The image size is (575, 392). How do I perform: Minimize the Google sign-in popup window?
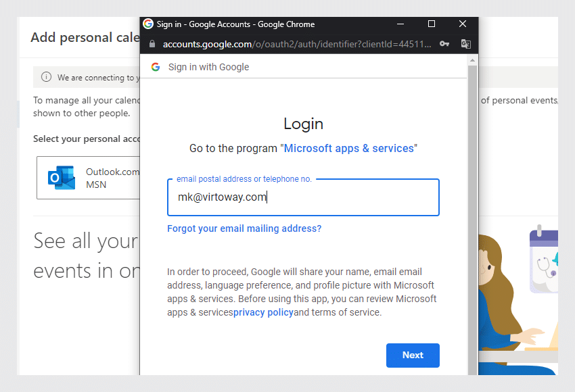(400, 24)
